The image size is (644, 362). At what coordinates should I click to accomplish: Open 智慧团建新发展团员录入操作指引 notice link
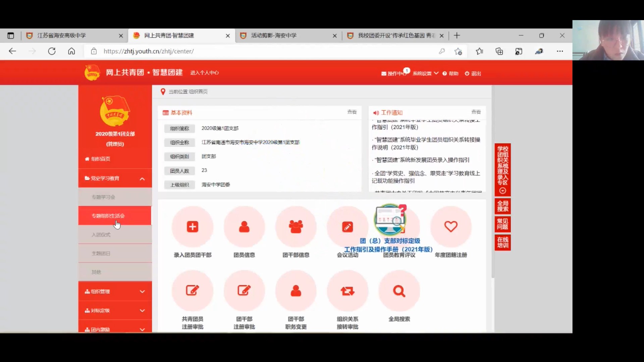pyautogui.click(x=422, y=160)
